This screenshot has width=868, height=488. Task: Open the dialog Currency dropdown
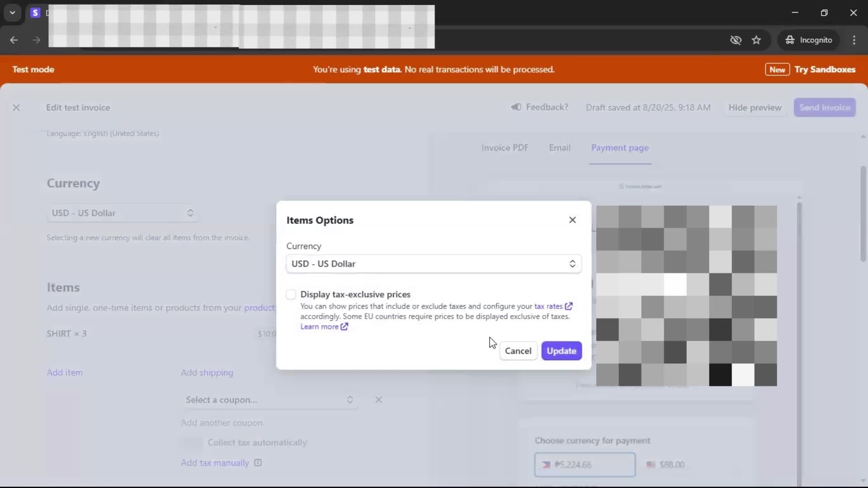point(434,264)
